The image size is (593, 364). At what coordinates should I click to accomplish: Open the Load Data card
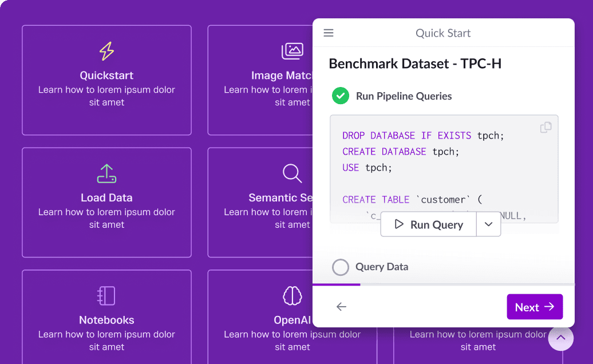point(106,203)
